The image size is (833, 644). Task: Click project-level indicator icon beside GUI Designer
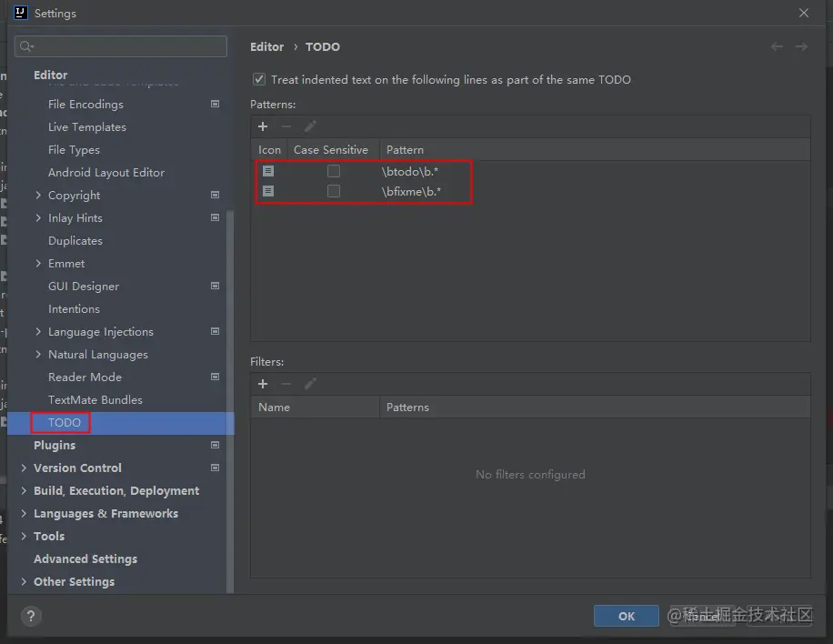216,286
